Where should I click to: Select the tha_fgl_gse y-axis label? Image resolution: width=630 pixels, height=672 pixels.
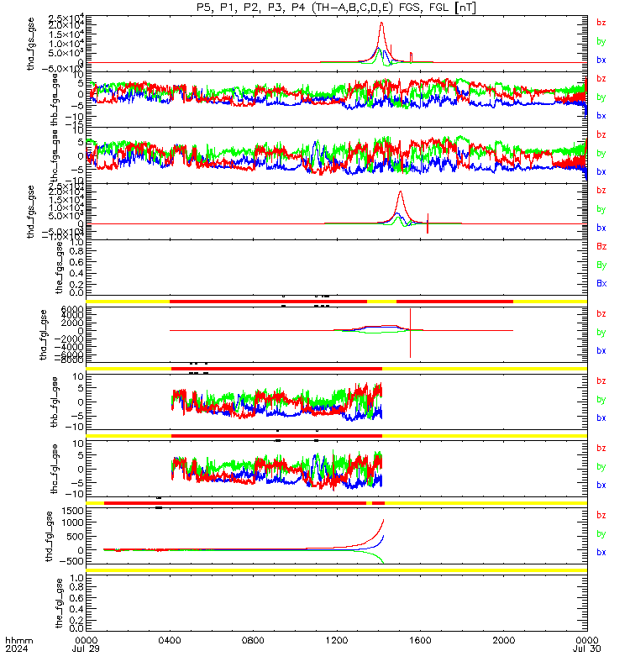click(44, 335)
